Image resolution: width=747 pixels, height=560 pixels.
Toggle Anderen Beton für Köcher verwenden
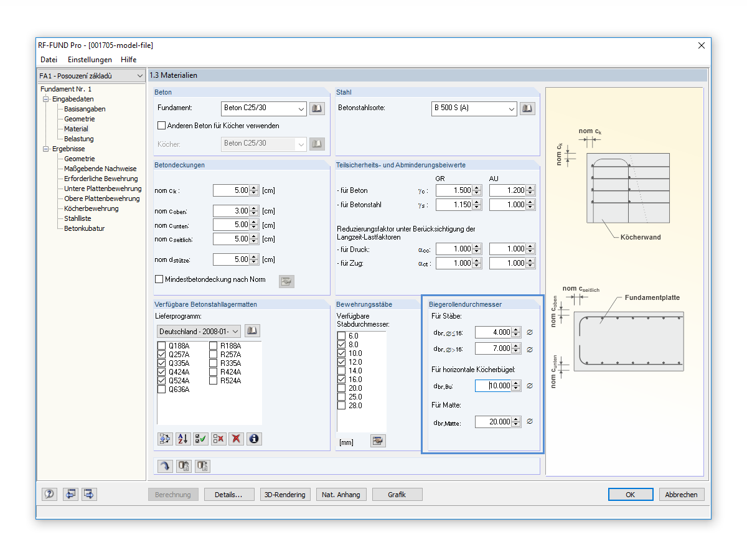tap(162, 126)
